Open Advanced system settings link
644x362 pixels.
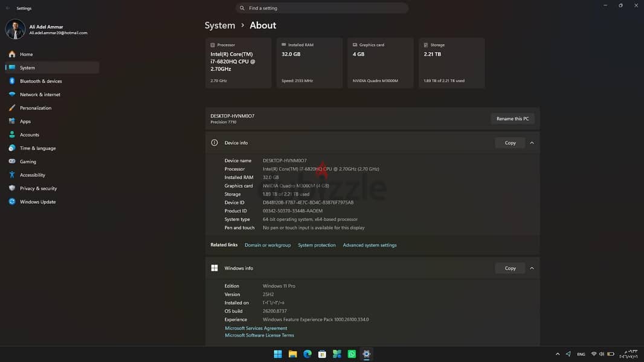pos(370,245)
